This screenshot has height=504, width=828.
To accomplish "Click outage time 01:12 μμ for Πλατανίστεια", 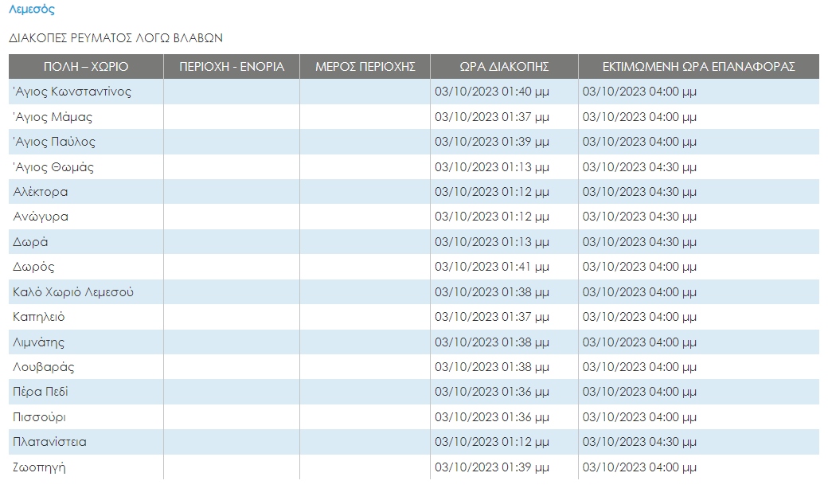I will point(492,442).
